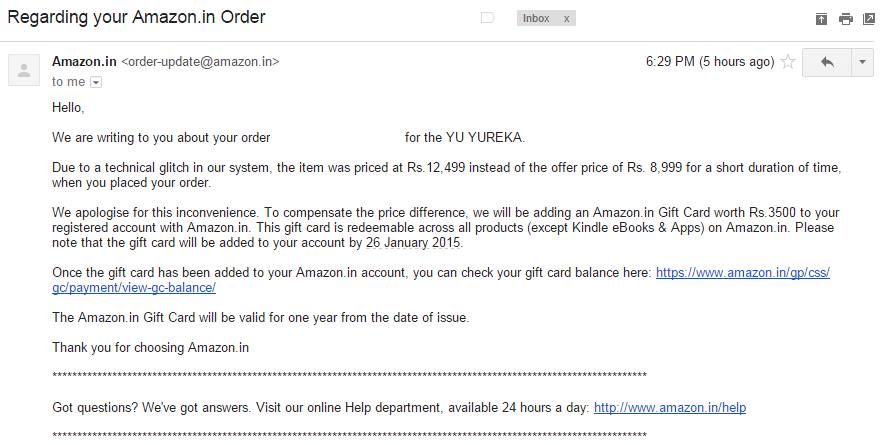883x445 pixels.
Task: Click the 'Thank you for choosing Amazon.in' line
Action: tap(150, 347)
